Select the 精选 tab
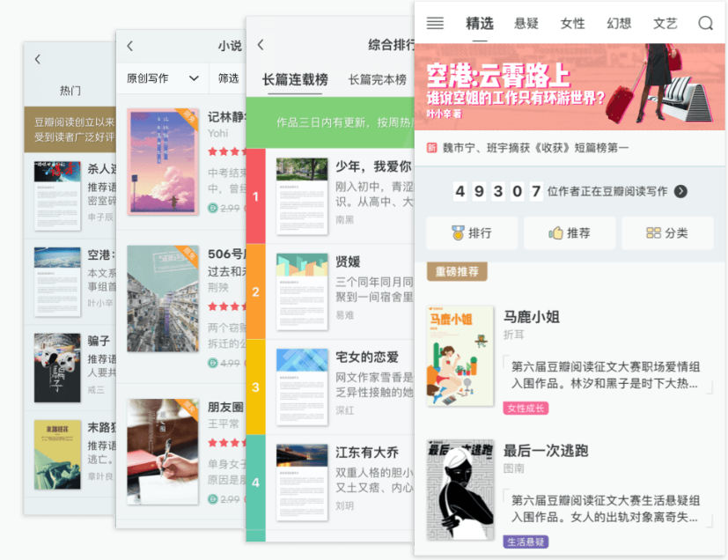The height and width of the screenshot is (560, 728). click(x=480, y=23)
